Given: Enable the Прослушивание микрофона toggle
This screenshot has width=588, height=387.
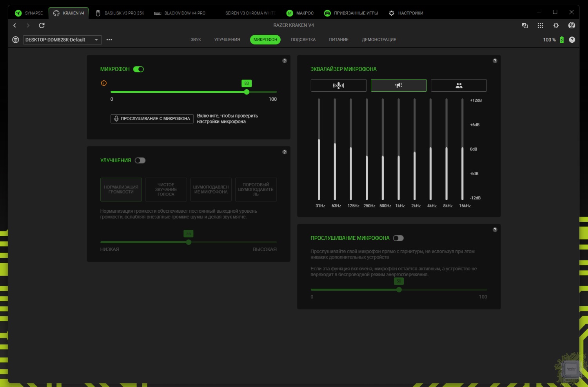Looking at the screenshot, I should pyautogui.click(x=398, y=238).
